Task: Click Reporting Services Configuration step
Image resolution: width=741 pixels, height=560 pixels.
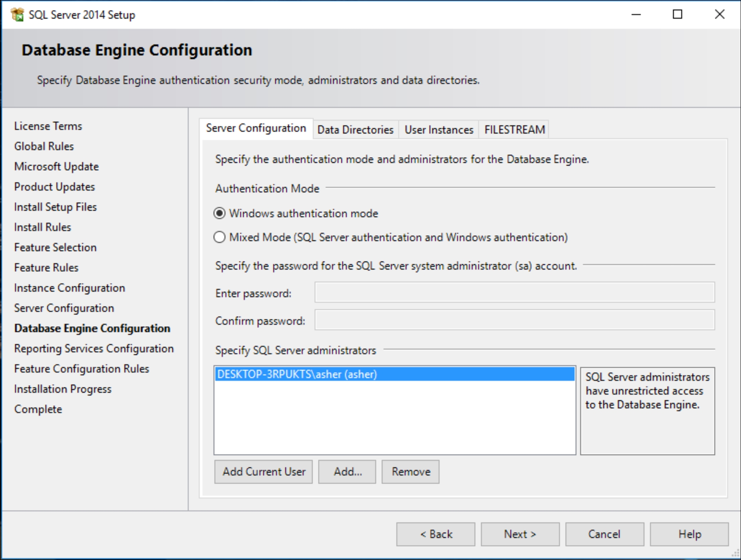Action: [94, 349]
